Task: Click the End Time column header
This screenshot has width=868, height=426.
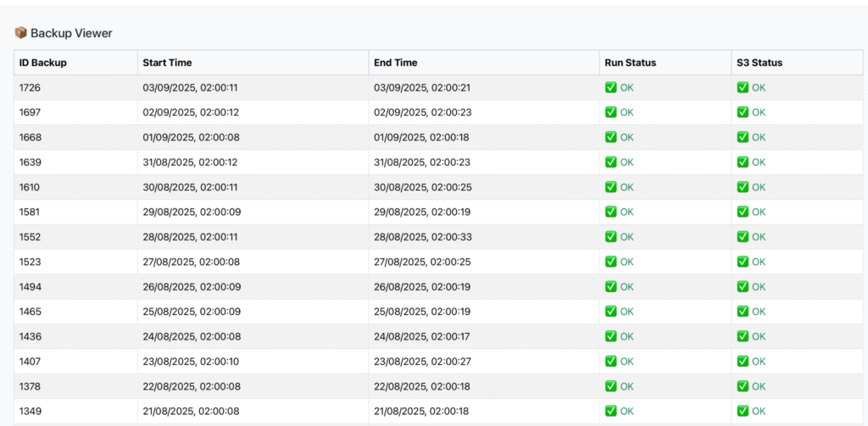Action: (x=396, y=63)
